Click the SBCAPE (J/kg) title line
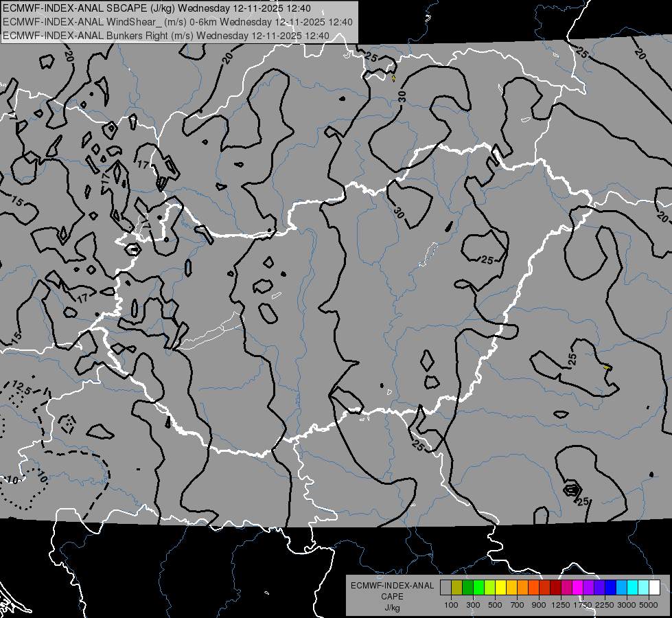Image resolution: width=672 pixels, height=618 pixels. point(157,8)
